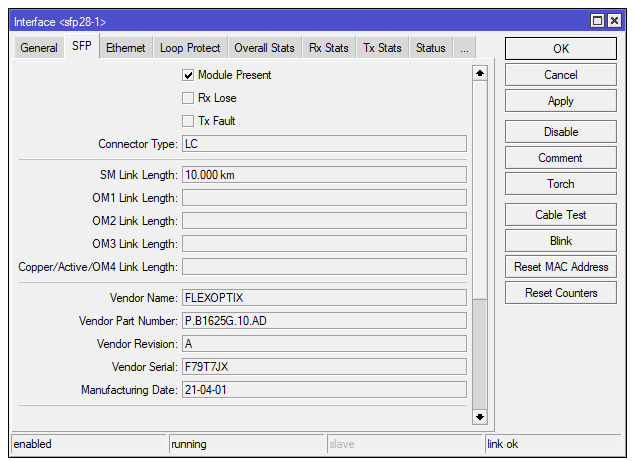Viewport: 635px width, 461px height.
Task: Open the Ethernet tab
Action: (126, 48)
